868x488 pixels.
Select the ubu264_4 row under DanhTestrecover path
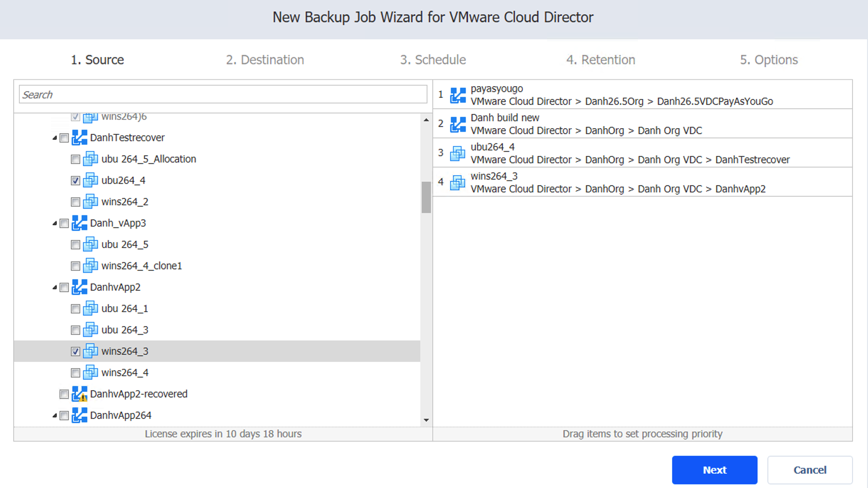(643, 153)
